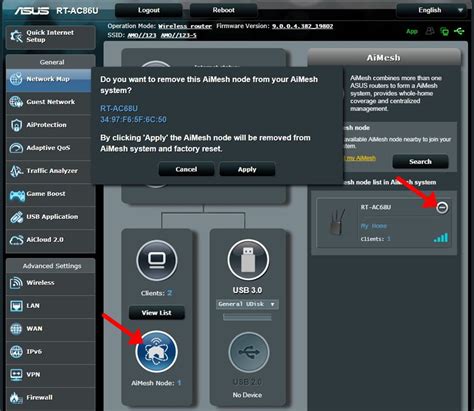474x411 pixels.
Task: Click My Home location text of node
Action: pos(374,226)
